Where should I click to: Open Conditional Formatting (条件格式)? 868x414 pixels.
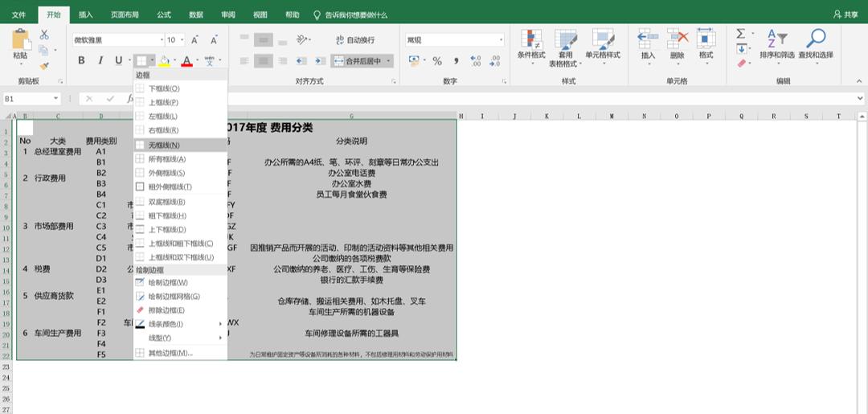point(531,46)
